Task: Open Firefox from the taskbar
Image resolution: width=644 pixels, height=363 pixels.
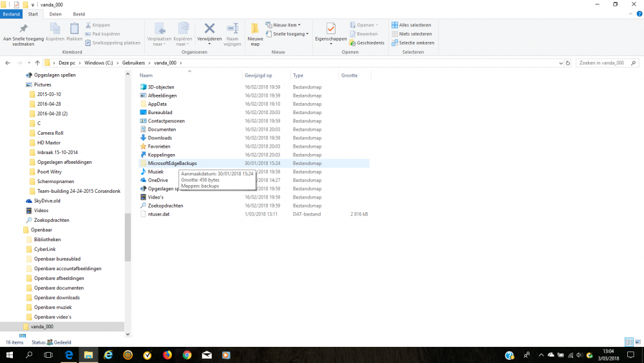Action: (167, 355)
